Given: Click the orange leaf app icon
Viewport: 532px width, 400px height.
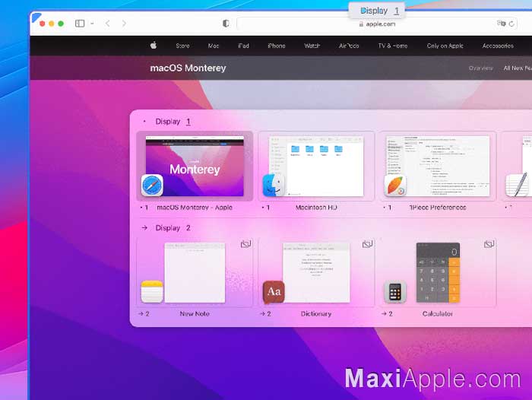Looking at the screenshot, I should click(395, 186).
